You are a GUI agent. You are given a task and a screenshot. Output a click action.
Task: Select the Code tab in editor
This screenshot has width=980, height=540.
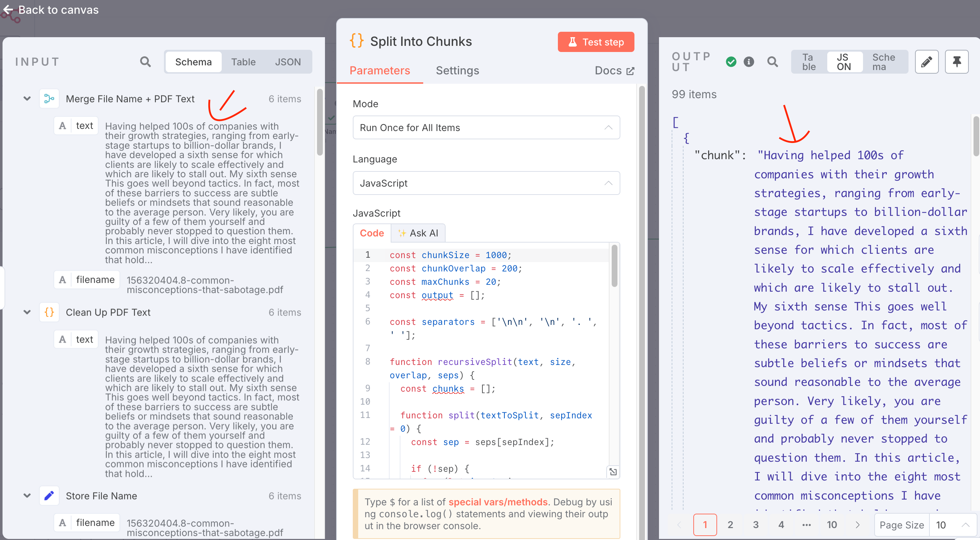point(372,233)
